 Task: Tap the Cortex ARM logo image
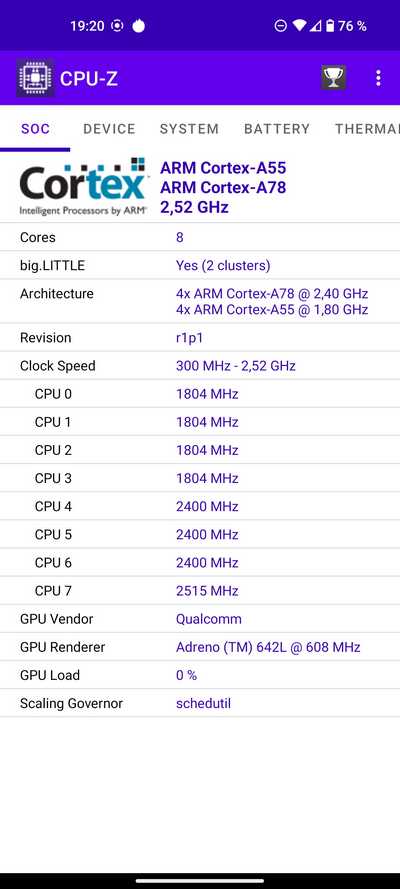click(x=83, y=187)
